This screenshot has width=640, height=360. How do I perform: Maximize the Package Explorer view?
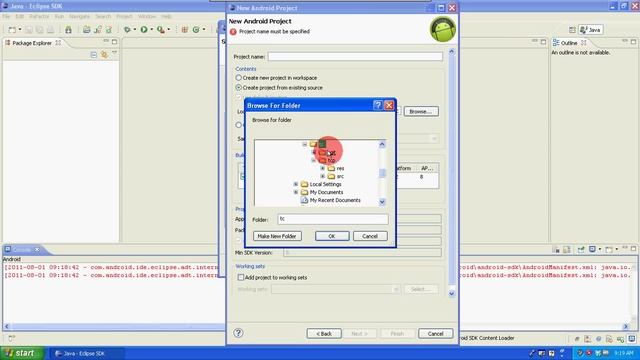click(114, 42)
